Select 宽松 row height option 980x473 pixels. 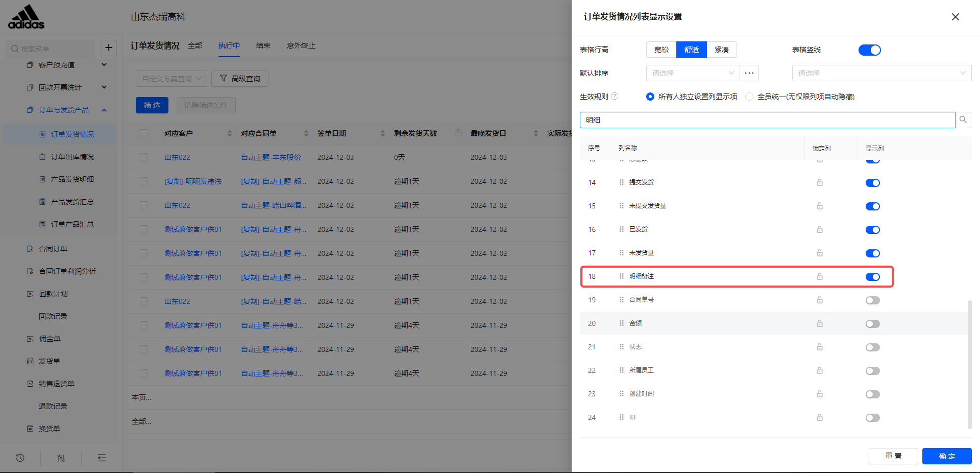tap(661, 50)
